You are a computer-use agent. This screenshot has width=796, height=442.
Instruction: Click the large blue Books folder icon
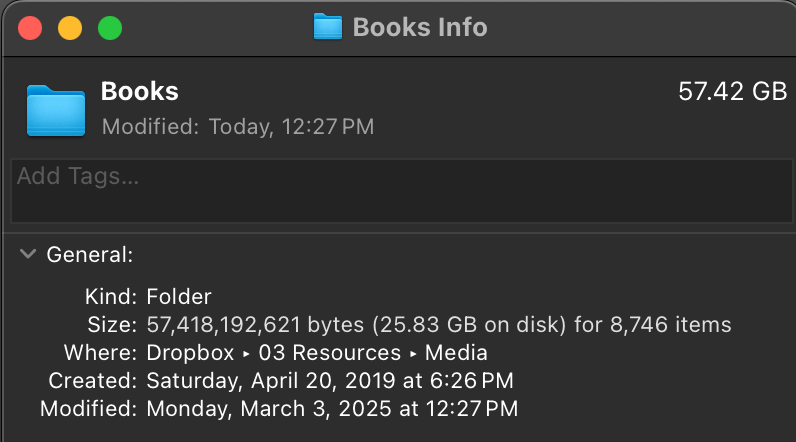[57, 109]
